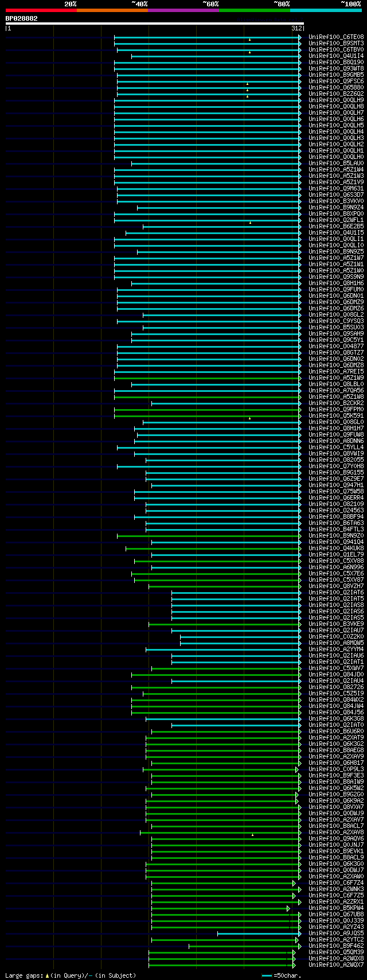Image resolution: width=367 pixels, height=980 pixels.
Task: Select the UniRef100_B5SU03 label
Action: point(336,327)
